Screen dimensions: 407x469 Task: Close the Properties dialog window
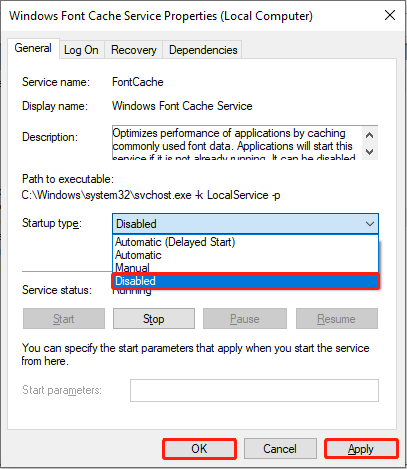click(x=390, y=15)
